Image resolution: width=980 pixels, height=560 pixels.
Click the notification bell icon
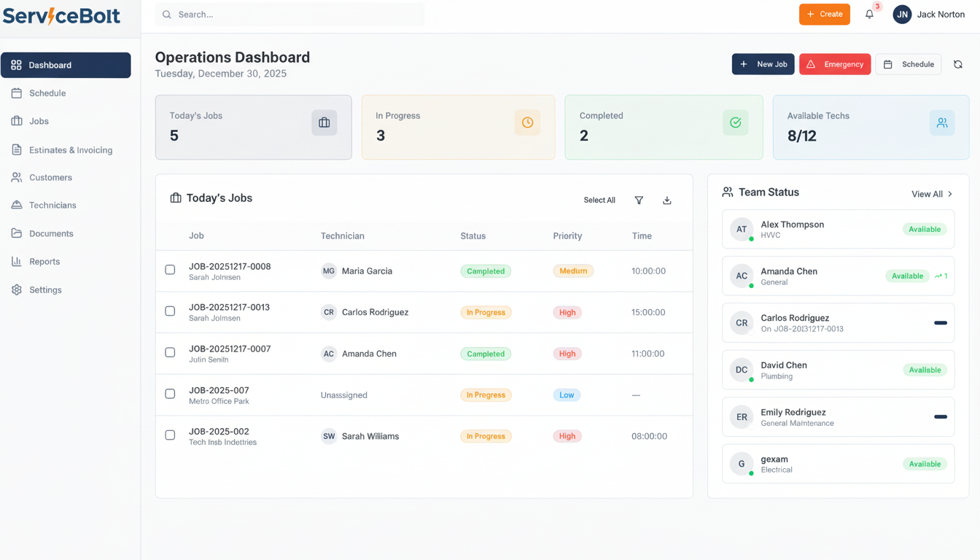pyautogui.click(x=869, y=15)
